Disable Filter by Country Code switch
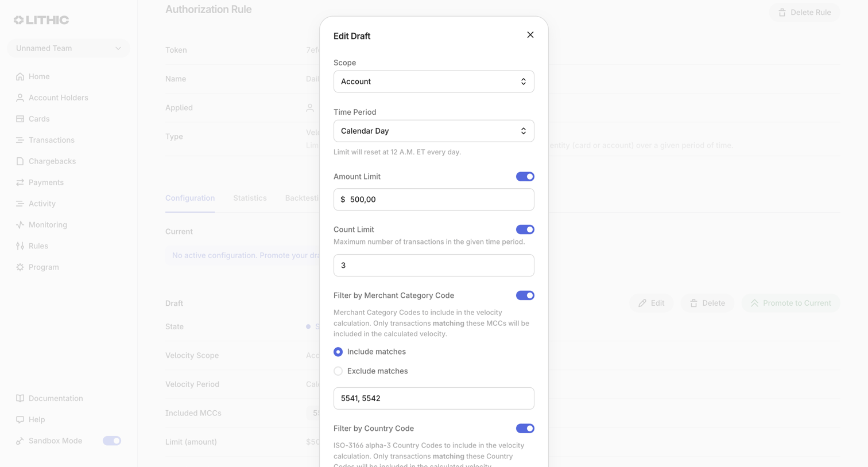The height and width of the screenshot is (467, 868). (x=525, y=429)
